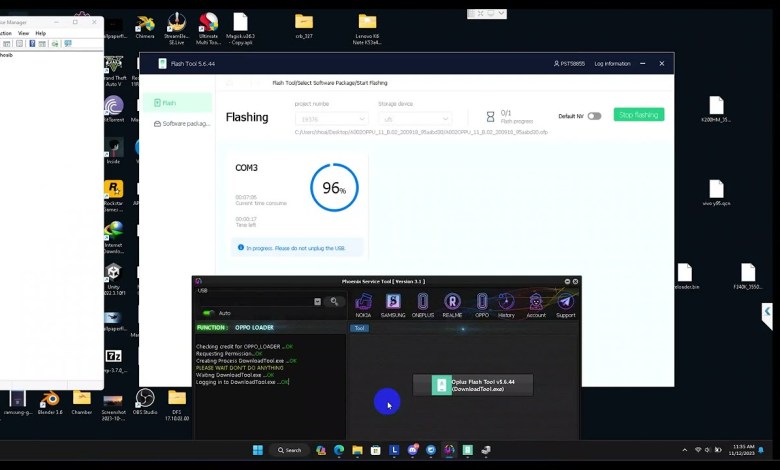
Task: Select the REALME brand icon
Action: 452,302
